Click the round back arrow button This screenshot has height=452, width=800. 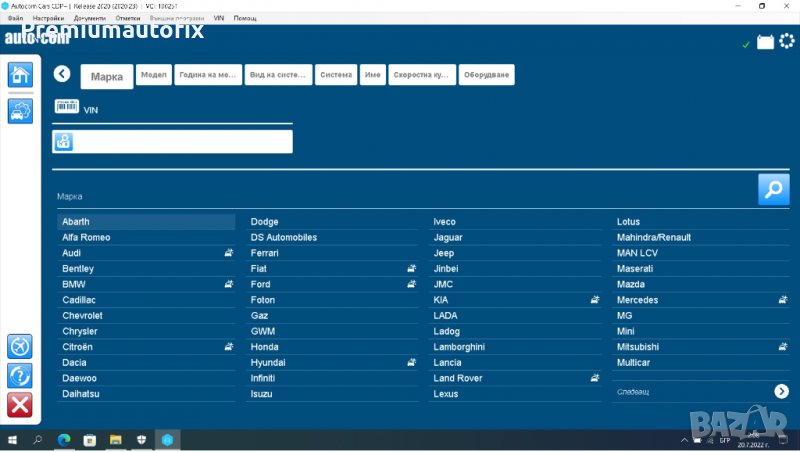62,74
